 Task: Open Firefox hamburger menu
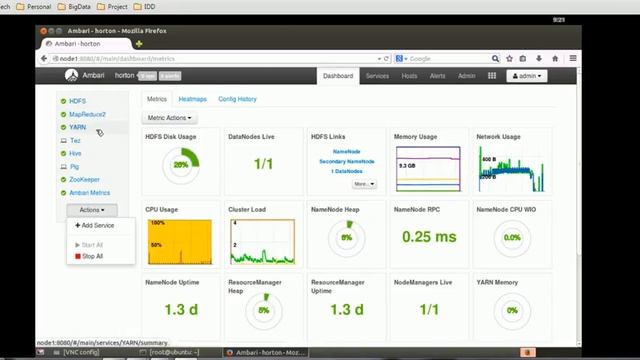coord(573,58)
